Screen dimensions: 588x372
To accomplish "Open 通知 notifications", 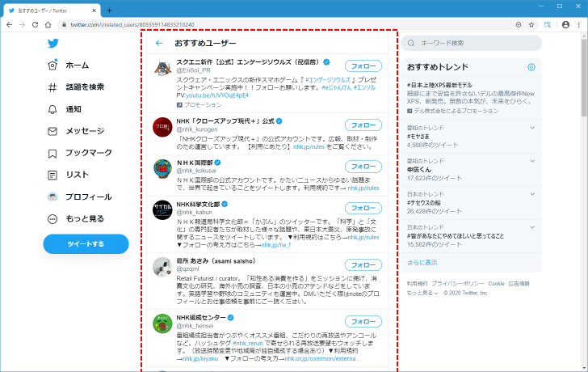I will click(x=73, y=109).
